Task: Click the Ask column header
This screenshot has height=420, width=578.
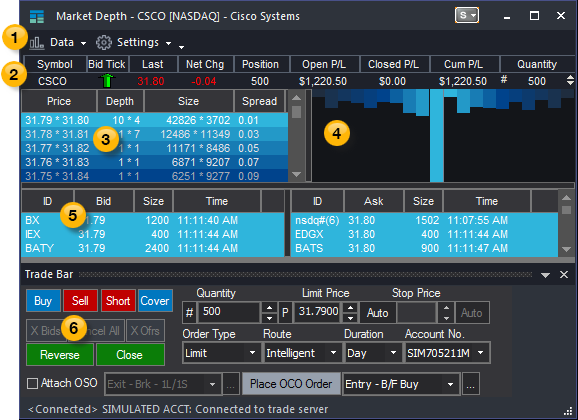Action: (374, 201)
